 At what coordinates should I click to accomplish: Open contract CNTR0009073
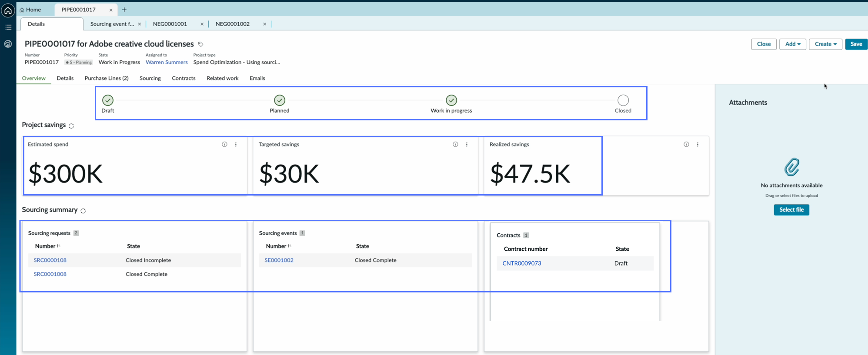pos(522,263)
